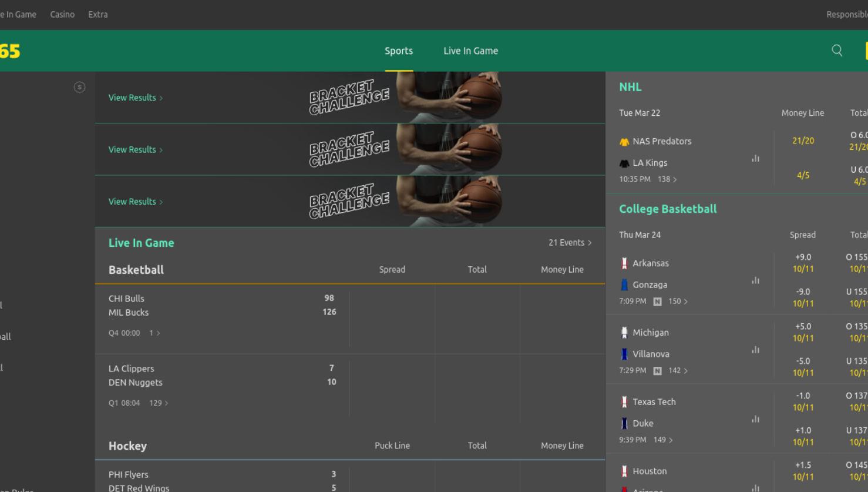Click the N badge on the Michigan–Villanova game
The width and height of the screenshot is (868, 492).
[x=657, y=371]
